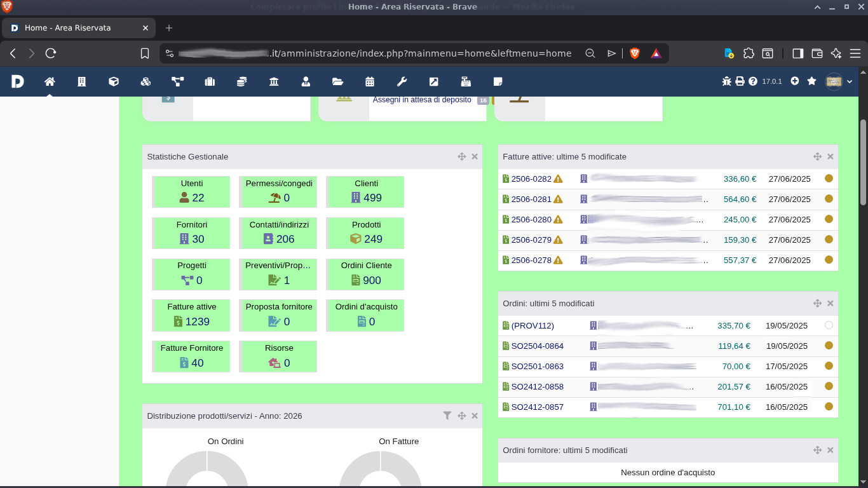Open the Contatti/indirizzi 206 tile
The height and width of the screenshot is (488, 868).
(278, 233)
